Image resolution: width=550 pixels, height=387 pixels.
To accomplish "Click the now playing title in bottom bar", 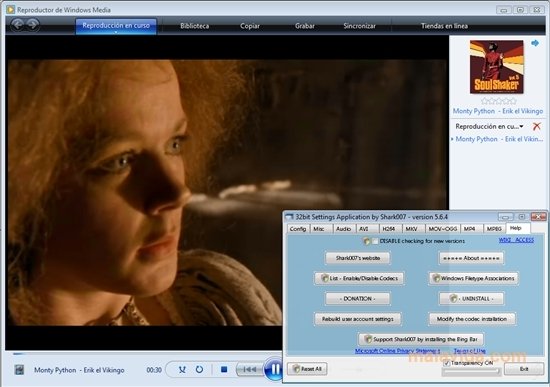I will pyautogui.click(x=79, y=370).
